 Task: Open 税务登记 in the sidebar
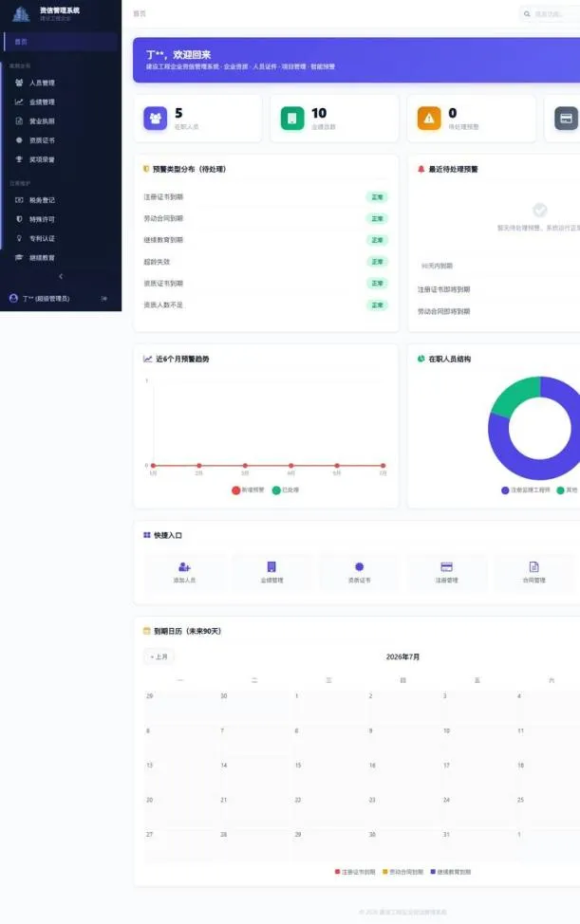[59, 200]
